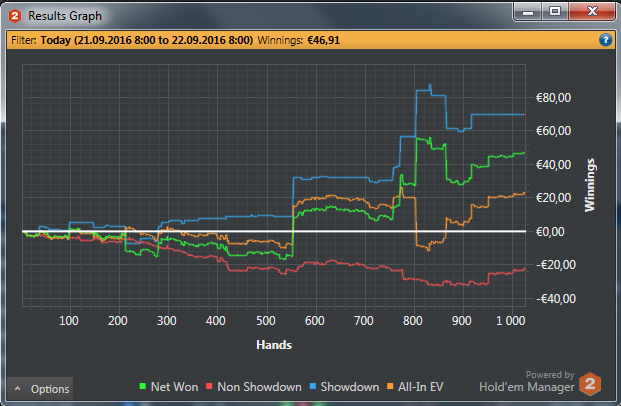Click the vertical Winnings axis title
Screen dimensions: 621x406
590,185
